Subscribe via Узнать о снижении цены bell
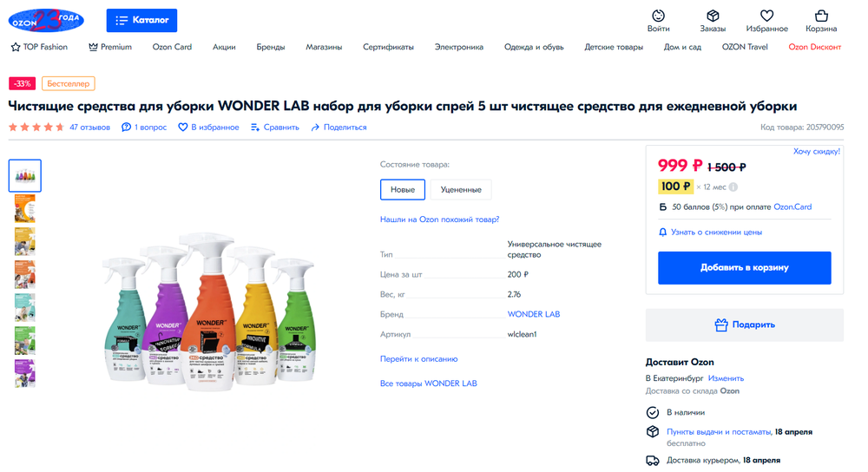This screenshot has width=868, height=472. 662,233
